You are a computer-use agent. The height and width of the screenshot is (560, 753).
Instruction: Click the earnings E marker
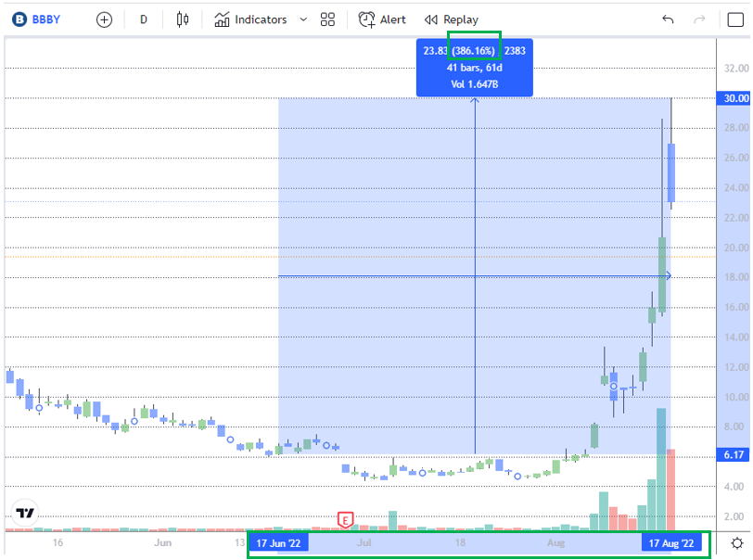pos(345,519)
